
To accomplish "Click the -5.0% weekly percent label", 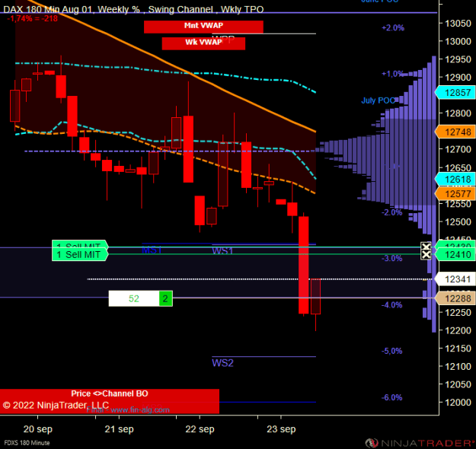I will pos(391,351).
